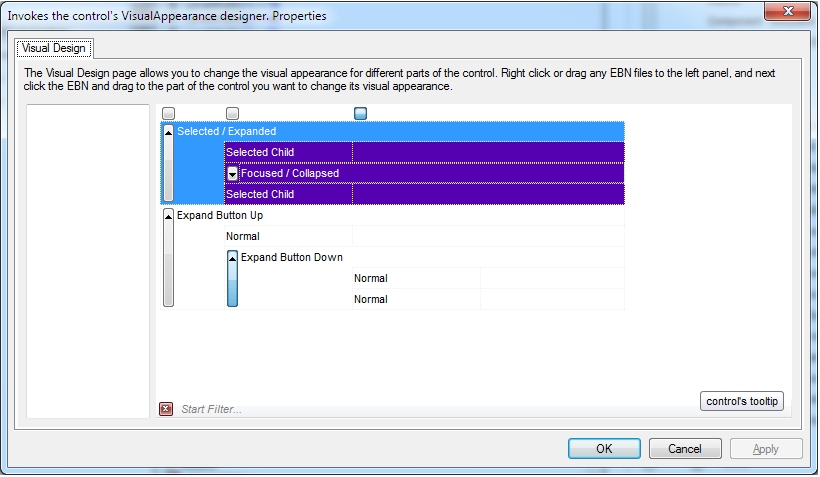Click the first gray column header button
Image resolution: width=820 pixels, height=477 pixels.
pyautogui.click(x=168, y=113)
